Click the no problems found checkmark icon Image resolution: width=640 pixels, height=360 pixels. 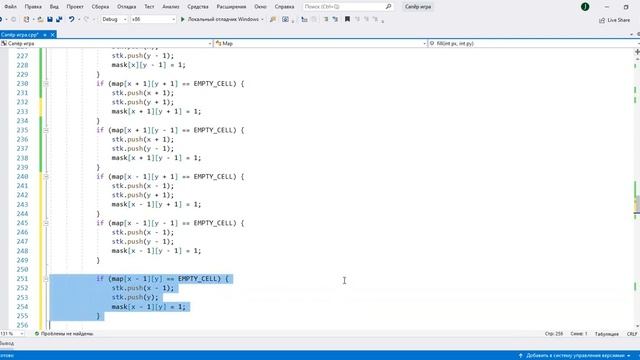click(37, 333)
